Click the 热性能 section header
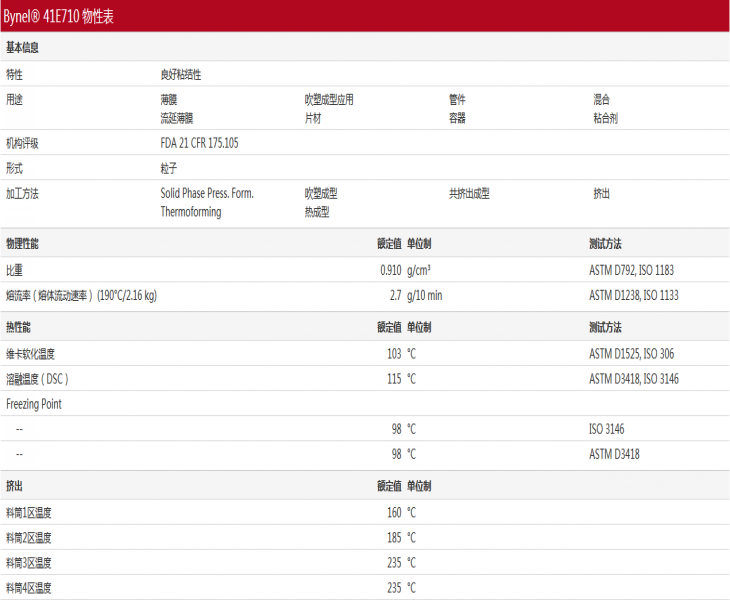The height and width of the screenshot is (600, 730). coord(19,327)
